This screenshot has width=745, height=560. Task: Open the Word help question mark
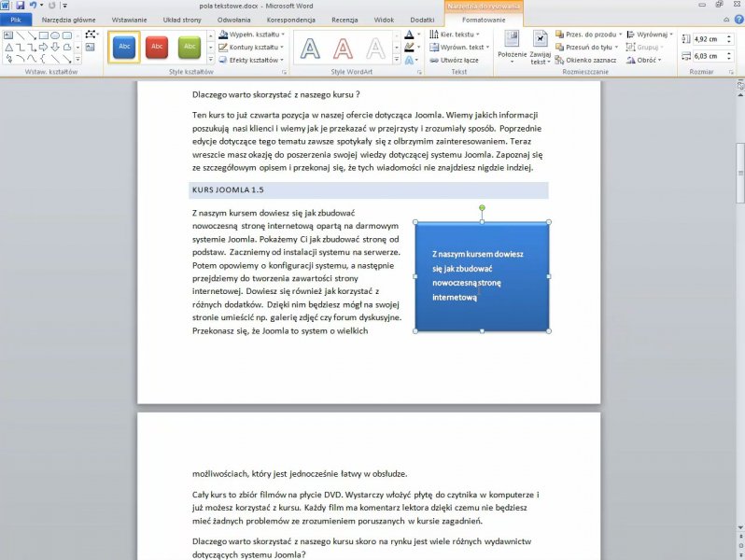coord(737,19)
